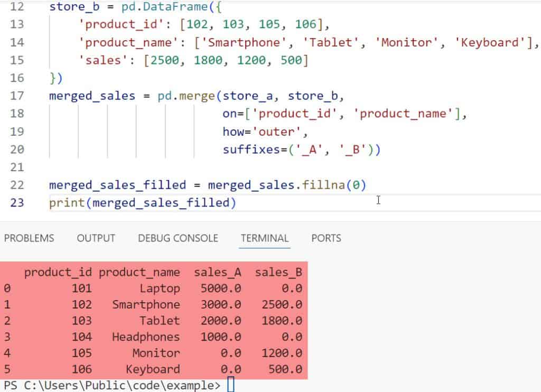Focus the terminal prompt after example>
Viewport: 541px width, 392px height.
[230, 385]
